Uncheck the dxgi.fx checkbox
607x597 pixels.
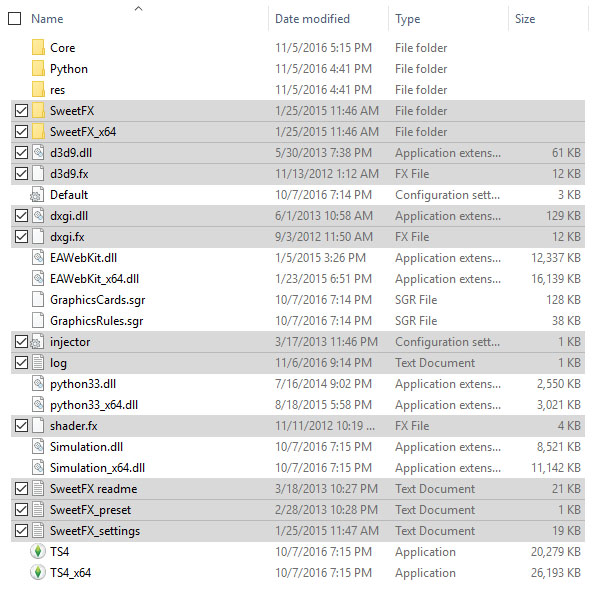pyautogui.click(x=21, y=237)
